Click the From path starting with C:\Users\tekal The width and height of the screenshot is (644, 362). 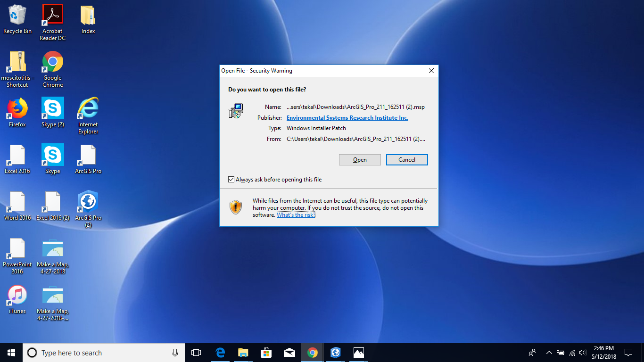(356, 139)
